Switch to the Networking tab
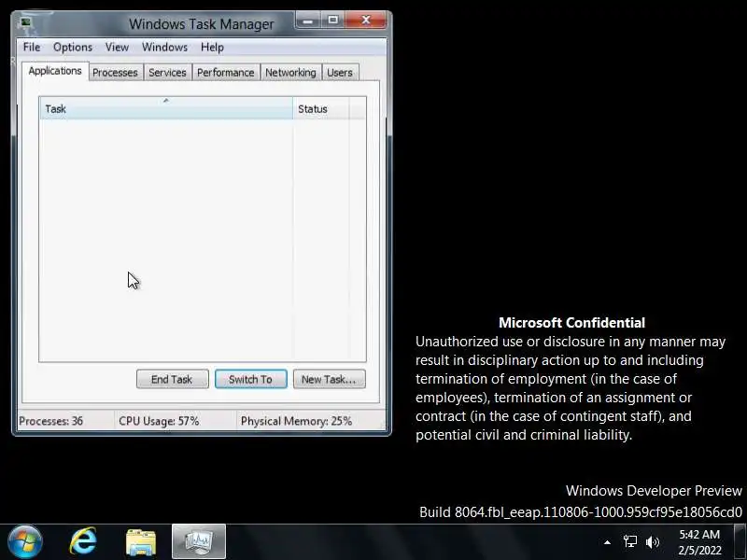The height and width of the screenshot is (560, 747). 290,73
